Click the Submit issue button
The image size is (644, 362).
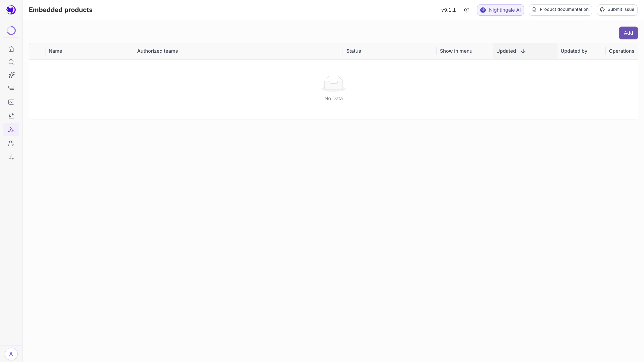click(x=617, y=10)
